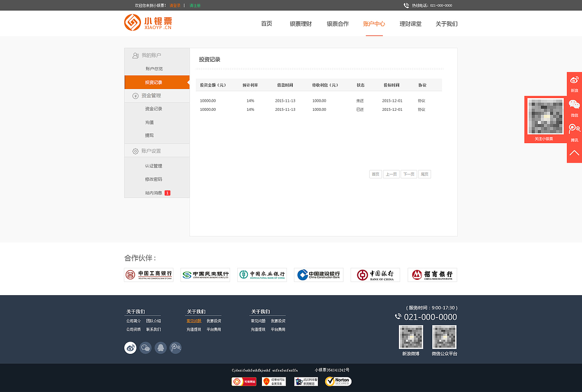
Task: Click the back-to-top arrow in right sidebar
Action: click(574, 153)
